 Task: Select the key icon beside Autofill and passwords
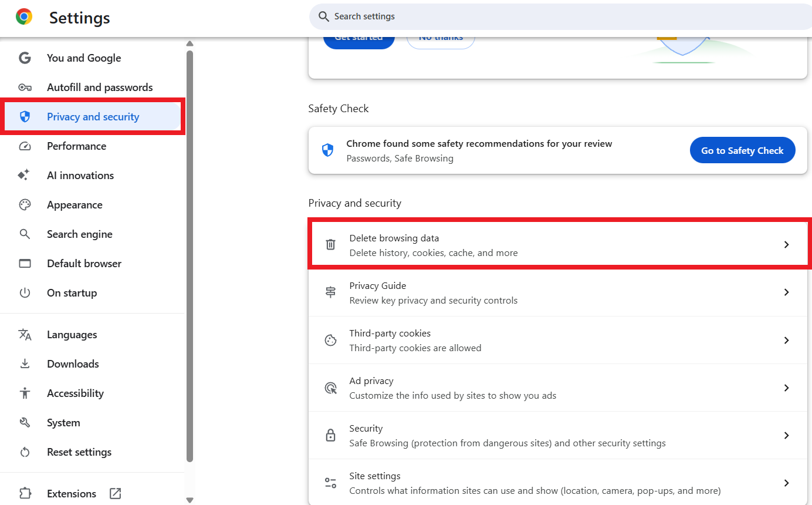coord(25,87)
